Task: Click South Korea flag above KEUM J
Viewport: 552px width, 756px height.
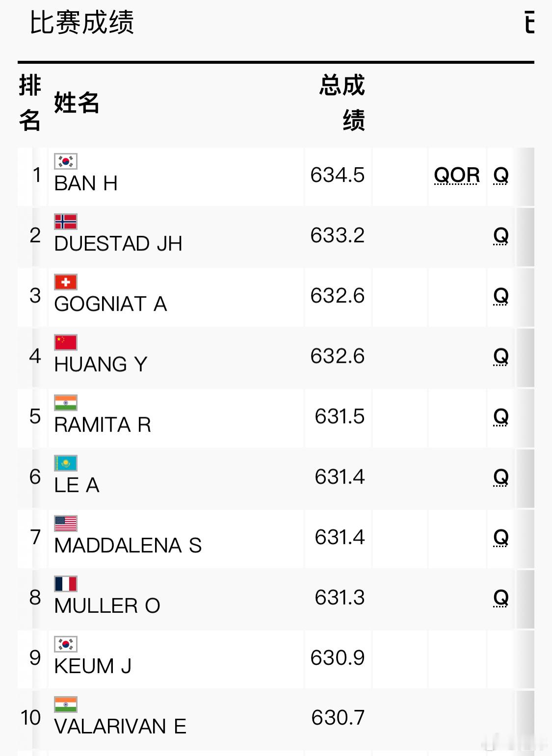Action: point(66,644)
